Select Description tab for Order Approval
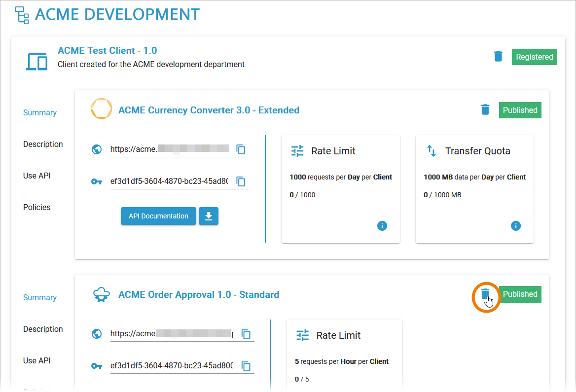576x392 pixels. 43,329
